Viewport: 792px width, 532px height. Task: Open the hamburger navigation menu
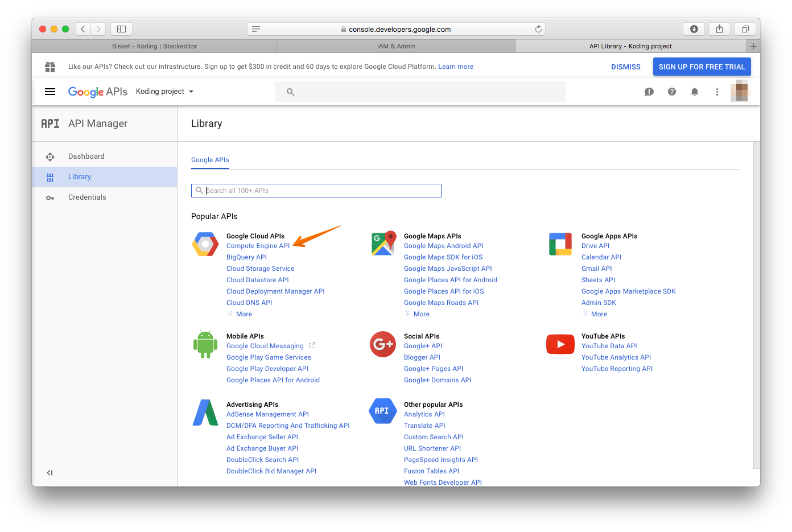click(50, 92)
